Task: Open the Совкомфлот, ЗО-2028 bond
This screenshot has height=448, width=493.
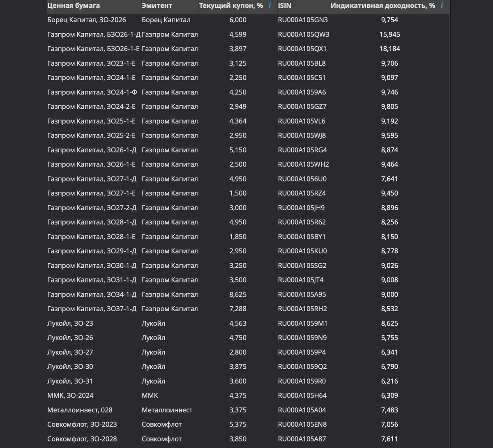Action: pos(82,439)
